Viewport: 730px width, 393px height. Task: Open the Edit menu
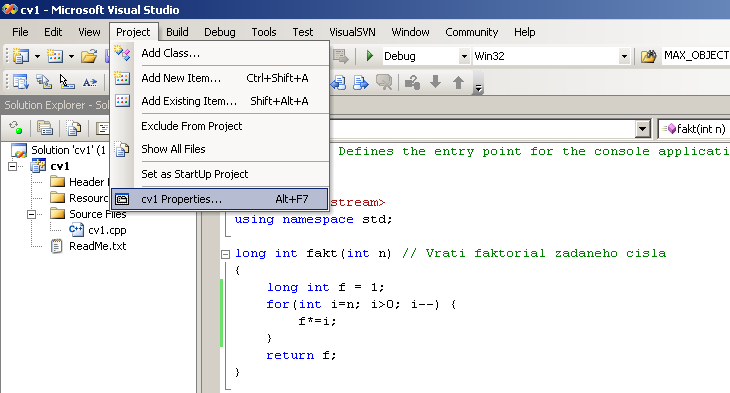click(53, 32)
